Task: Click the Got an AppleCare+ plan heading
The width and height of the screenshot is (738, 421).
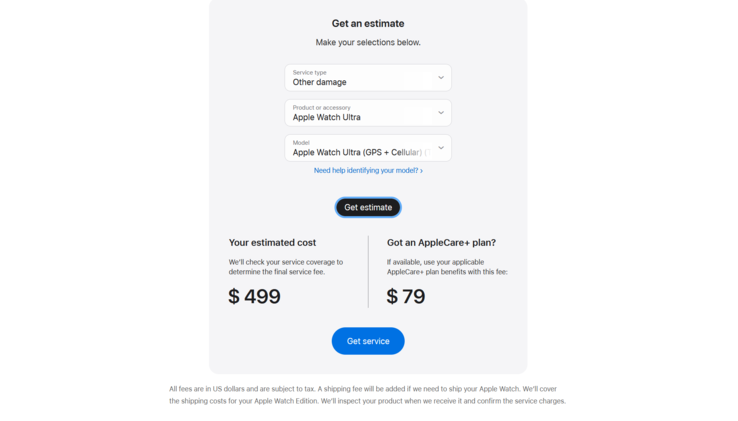Action: (441, 242)
